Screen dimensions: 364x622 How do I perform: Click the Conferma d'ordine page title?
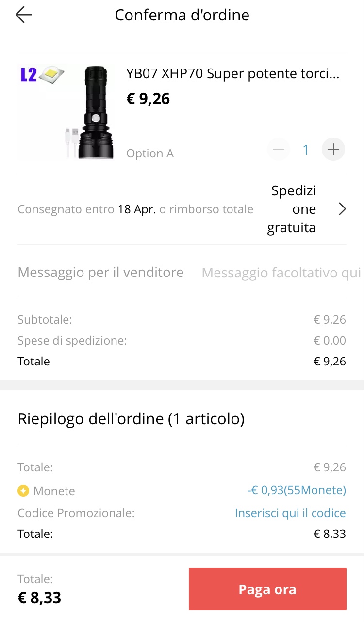point(182,15)
